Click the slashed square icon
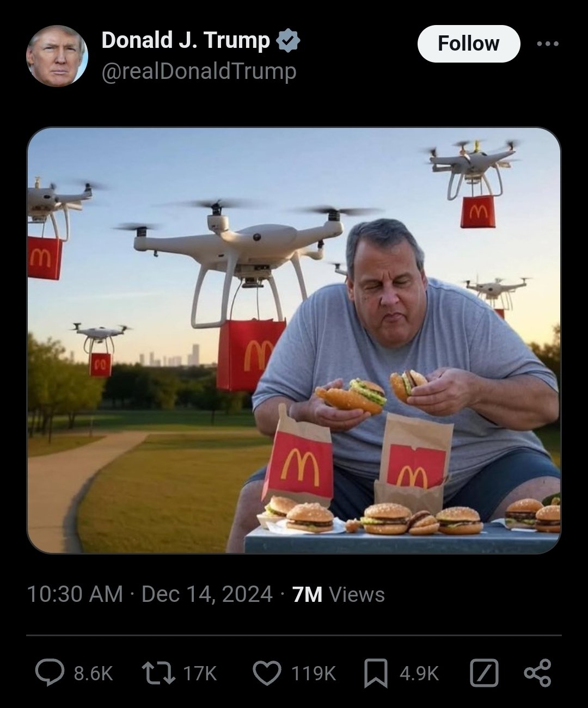 [x=484, y=673]
